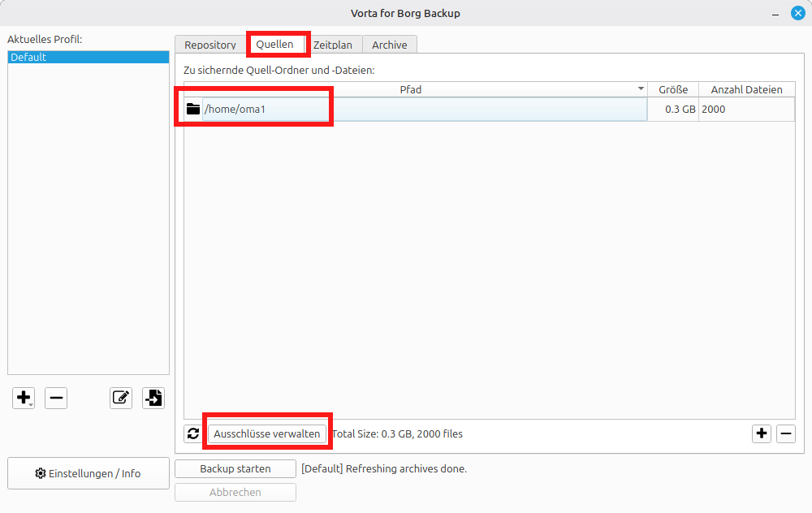The width and height of the screenshot is (812, 513).
Task: Click Ausschlüsse verwalten button
Action: point(266,433)
